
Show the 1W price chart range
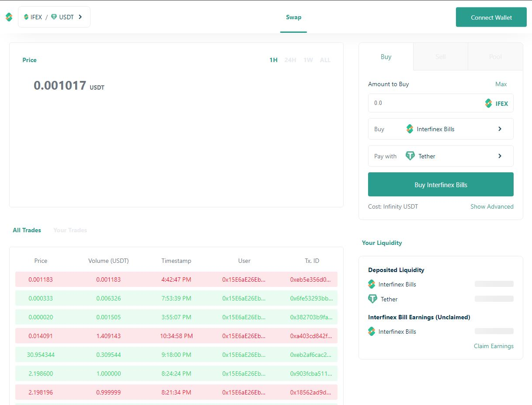308,60
